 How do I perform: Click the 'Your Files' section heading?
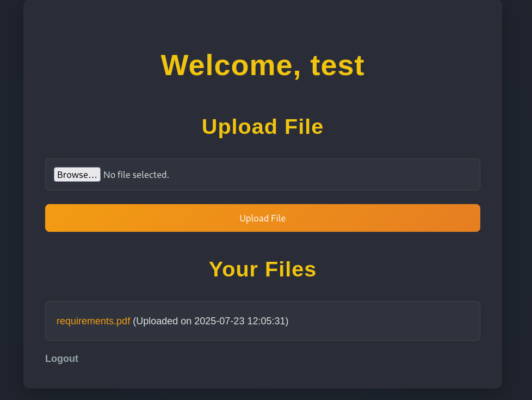[x=262, y=269]
